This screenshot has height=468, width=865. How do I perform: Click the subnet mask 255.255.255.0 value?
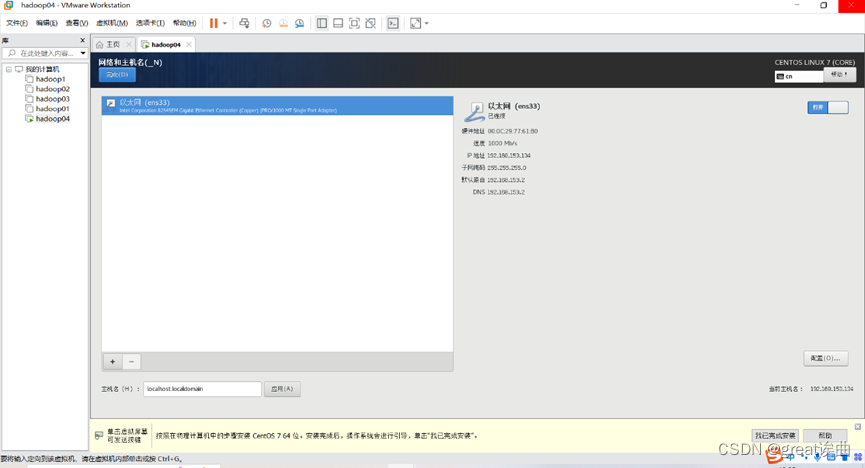click(x=506, y=168)
